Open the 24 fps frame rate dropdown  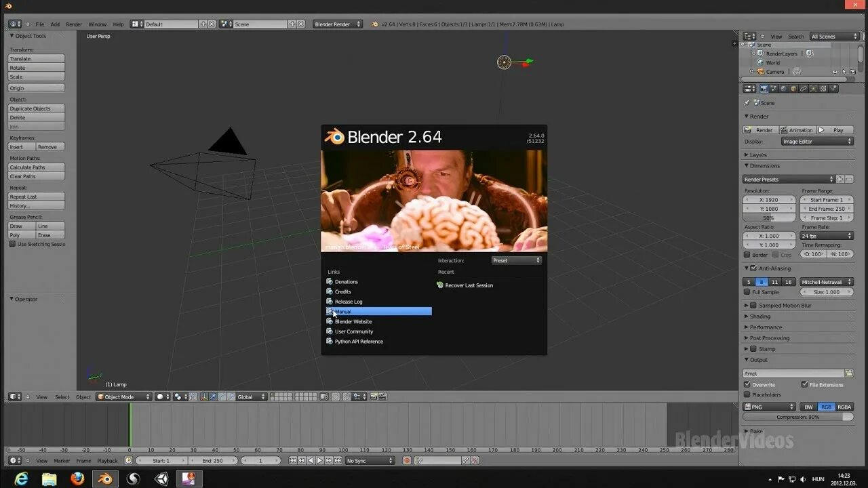pyautogui.click(x=827, y=236)
